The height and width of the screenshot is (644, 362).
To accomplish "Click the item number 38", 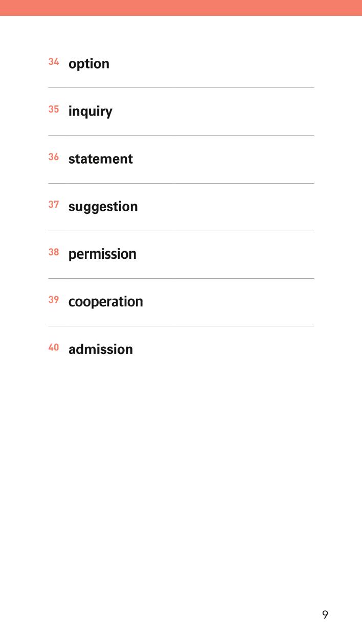I will point(54,252).
